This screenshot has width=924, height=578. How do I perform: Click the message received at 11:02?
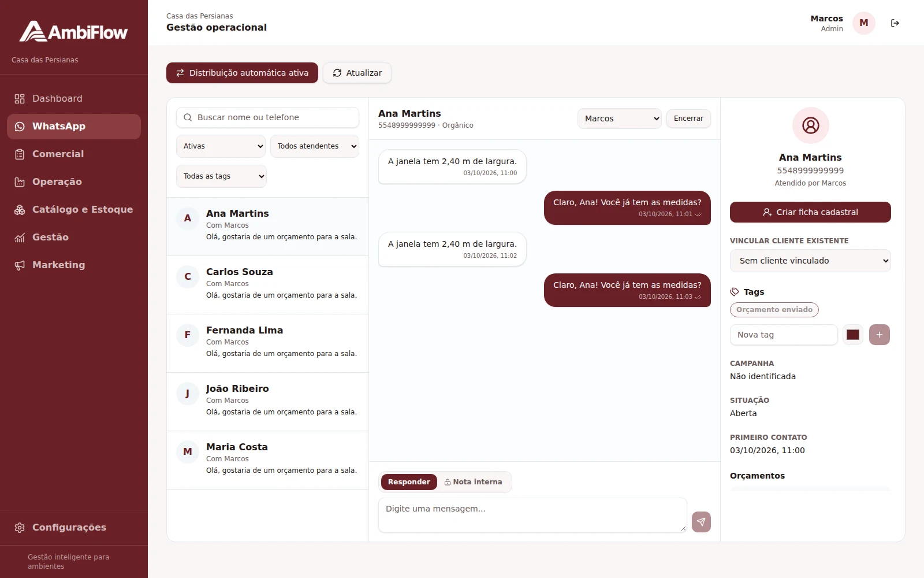(x=452, y=249)
